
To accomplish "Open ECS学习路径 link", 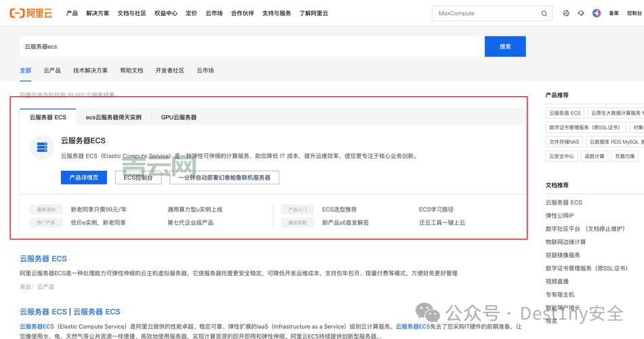I will click(x=436, y=209).
